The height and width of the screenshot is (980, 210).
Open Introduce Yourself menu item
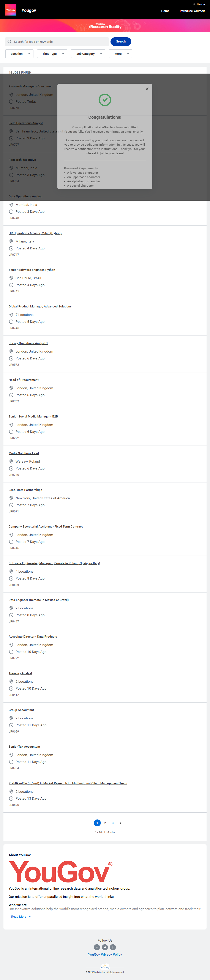click(x=192, y=11)
